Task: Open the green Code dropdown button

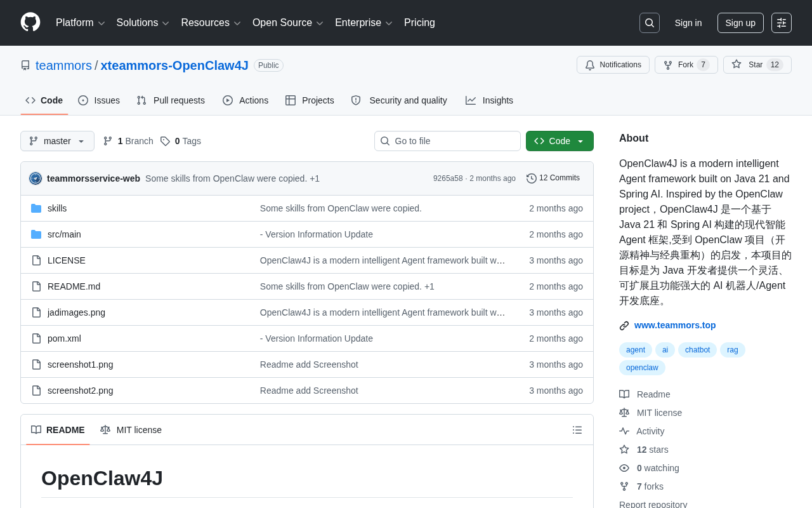Action: pos(560,141)
